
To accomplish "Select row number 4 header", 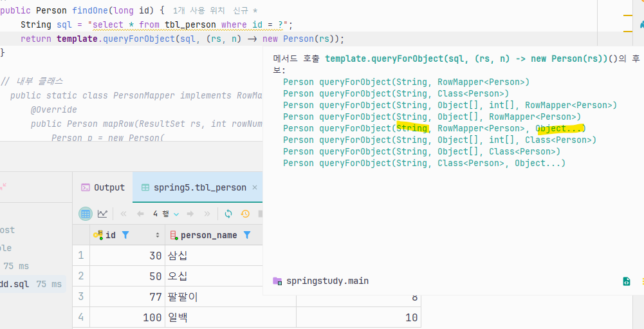I will (x=81, y=317).
